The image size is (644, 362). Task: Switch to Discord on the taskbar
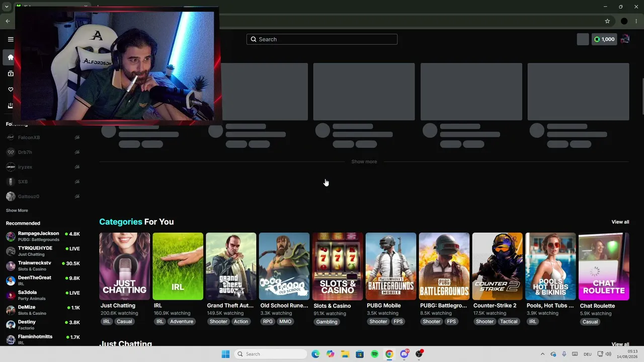[x=404, y=354]
